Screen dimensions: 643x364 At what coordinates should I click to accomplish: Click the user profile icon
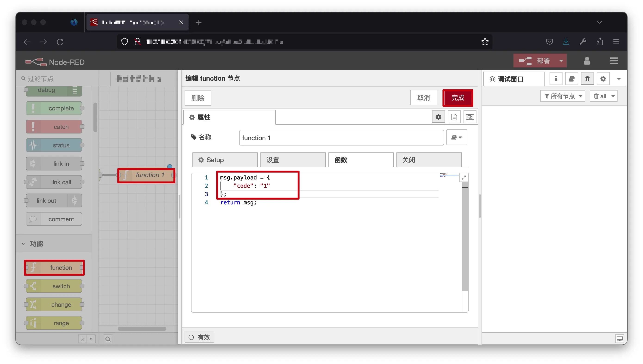coord(587,61)
